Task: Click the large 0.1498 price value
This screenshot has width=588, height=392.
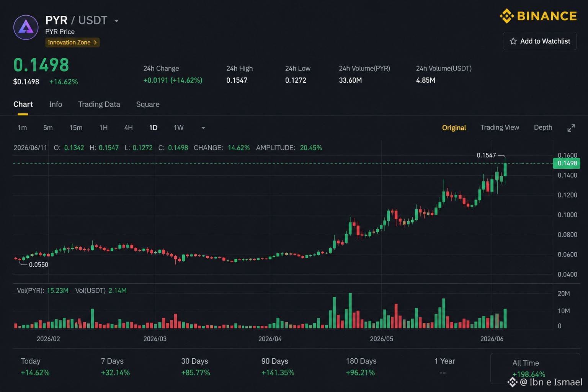Action: [x=41, y=65]
